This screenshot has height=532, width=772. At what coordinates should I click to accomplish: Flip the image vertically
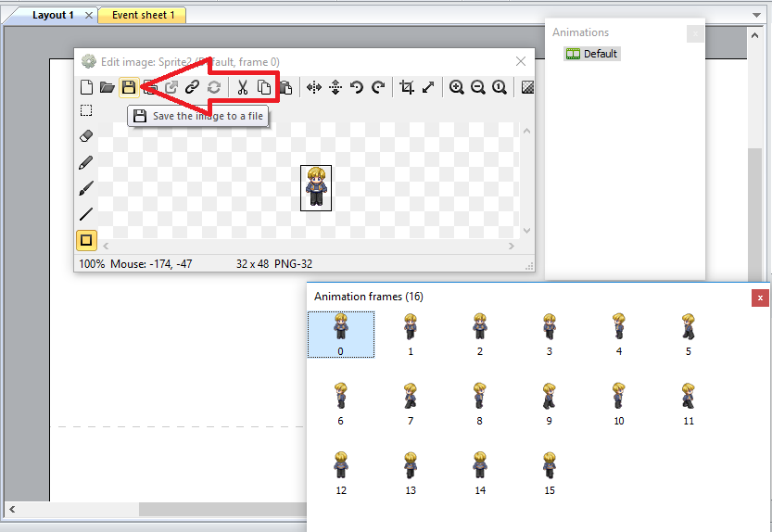(335, 88)
